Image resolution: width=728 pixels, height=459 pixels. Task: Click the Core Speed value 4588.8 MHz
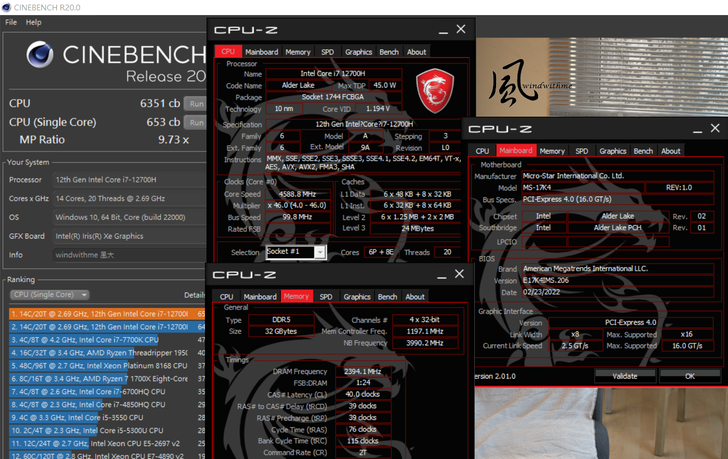(x=298, y=194)
